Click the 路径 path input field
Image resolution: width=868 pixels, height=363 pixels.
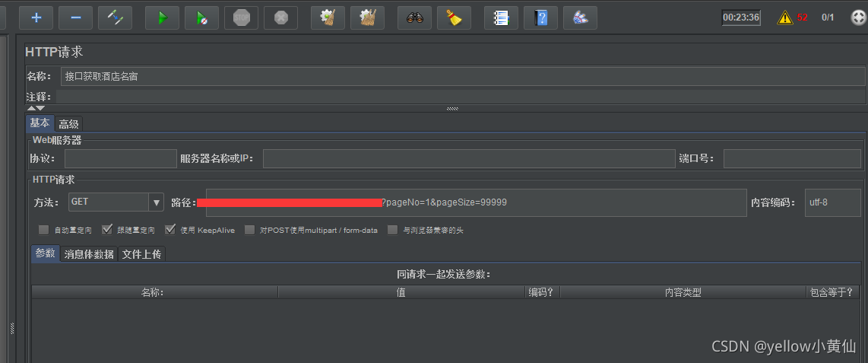tap(476, 203)
